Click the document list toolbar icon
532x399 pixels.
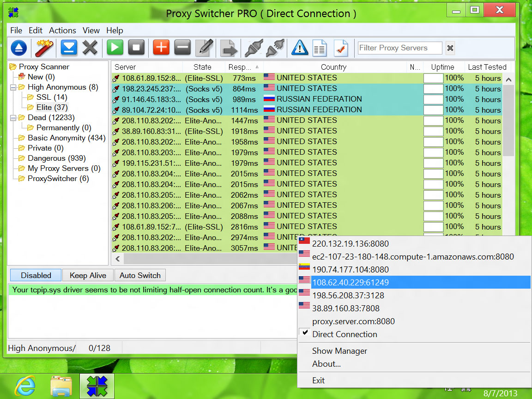tap(320, 48)
